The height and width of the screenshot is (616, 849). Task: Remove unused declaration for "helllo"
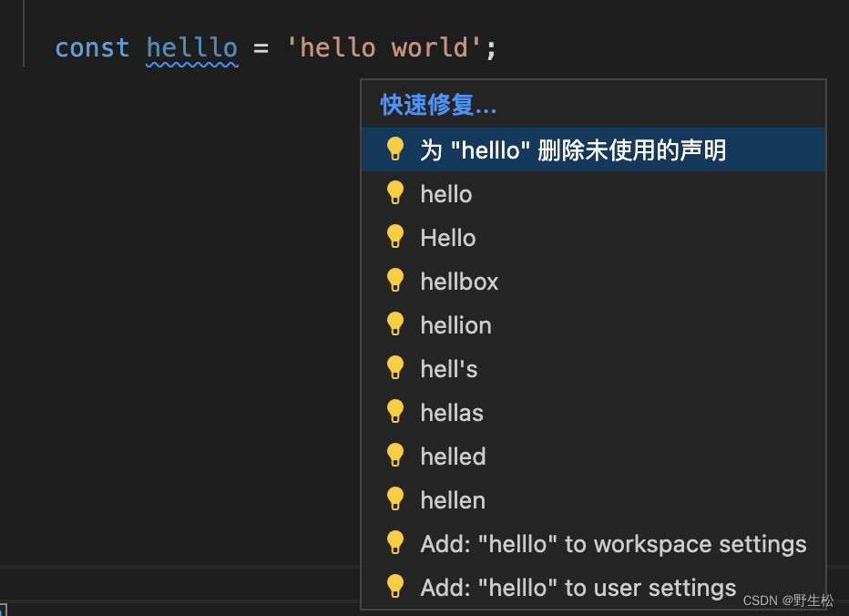click(x=593, y=149)
